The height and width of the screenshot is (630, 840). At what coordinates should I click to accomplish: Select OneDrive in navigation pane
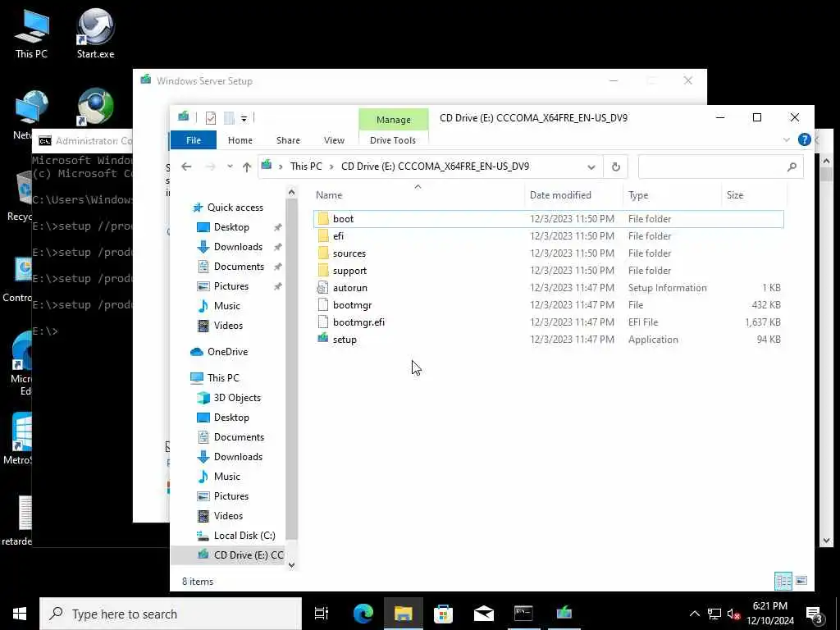[227, 352]
